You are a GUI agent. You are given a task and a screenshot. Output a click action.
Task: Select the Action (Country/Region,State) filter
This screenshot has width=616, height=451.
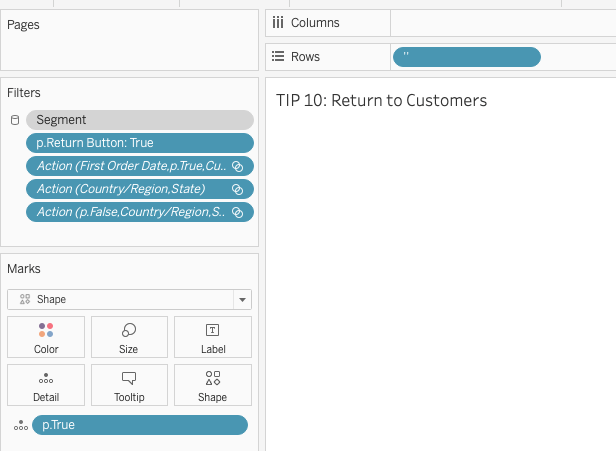point(130,189)
